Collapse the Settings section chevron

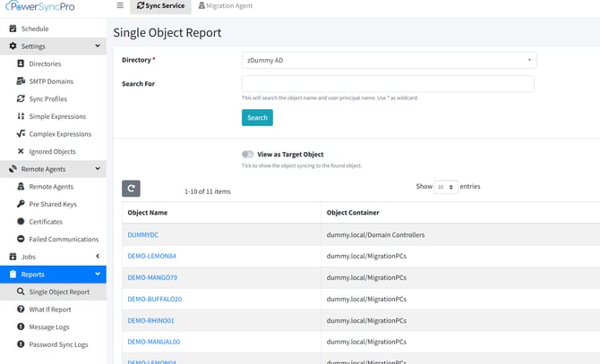coord(98,46)
